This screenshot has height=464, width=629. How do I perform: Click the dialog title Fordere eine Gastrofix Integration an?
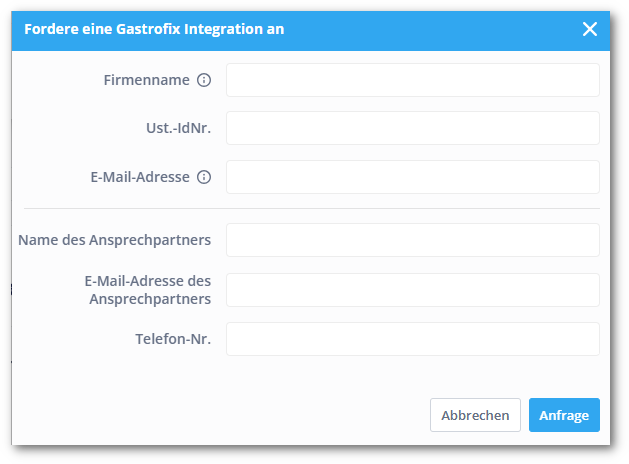click(x=154, y=29)
